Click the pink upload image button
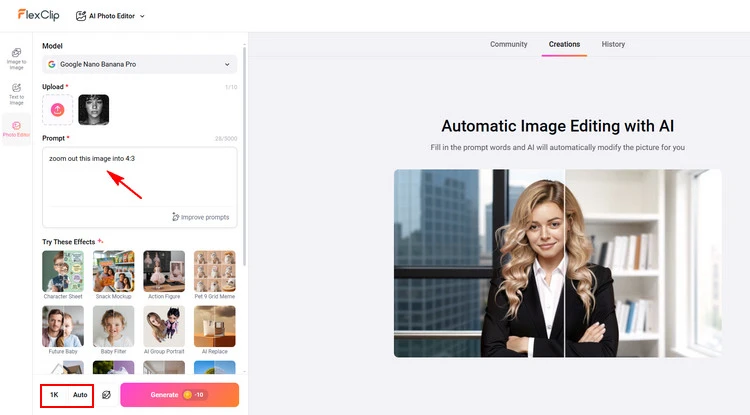The height and width of the screenshot is (415, 750). point(57,109)
